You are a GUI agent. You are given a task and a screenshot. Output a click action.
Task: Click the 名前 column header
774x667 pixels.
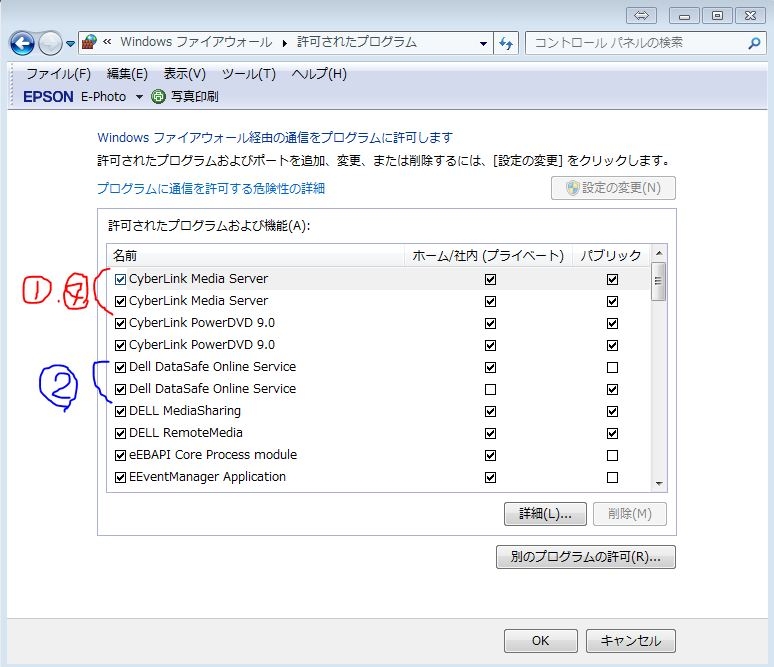256,255
